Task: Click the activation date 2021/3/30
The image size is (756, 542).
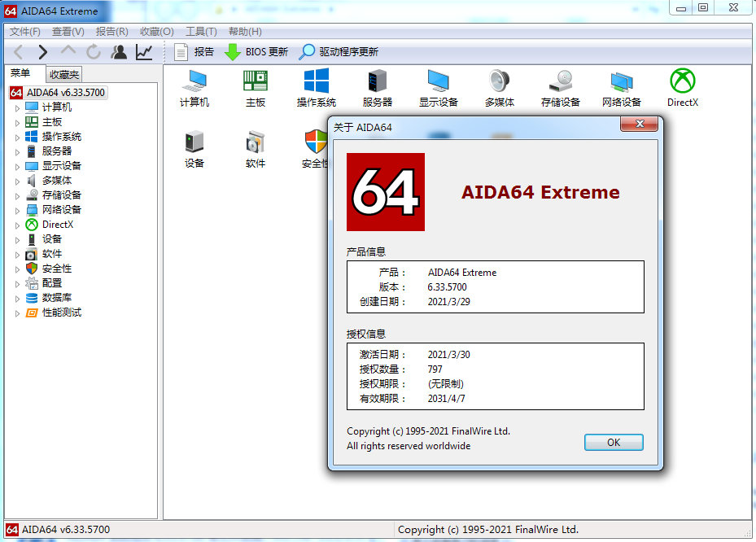Action: pyautogui.click(x=448, y=355)
